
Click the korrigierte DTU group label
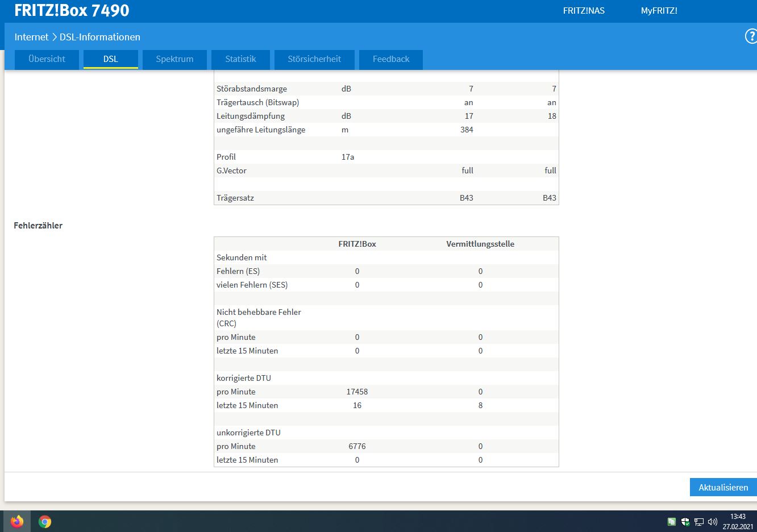(x=244, y=378)
